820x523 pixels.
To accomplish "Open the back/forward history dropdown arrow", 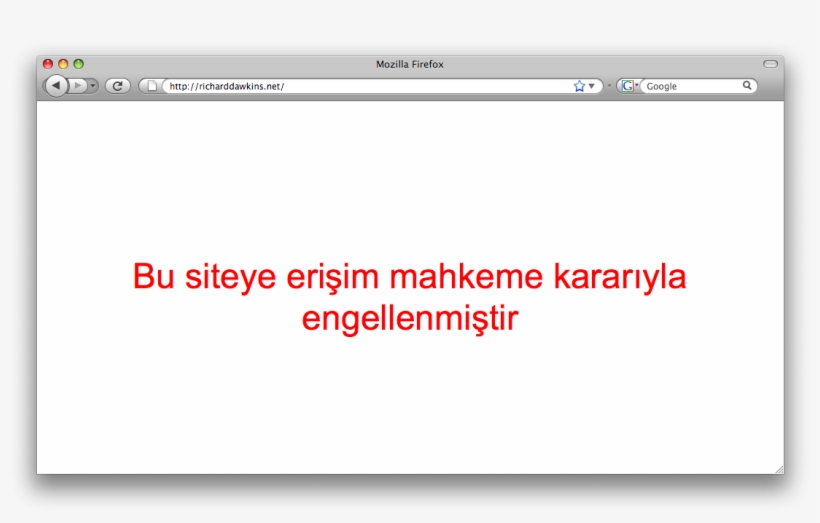I will (x=93, y=86).
